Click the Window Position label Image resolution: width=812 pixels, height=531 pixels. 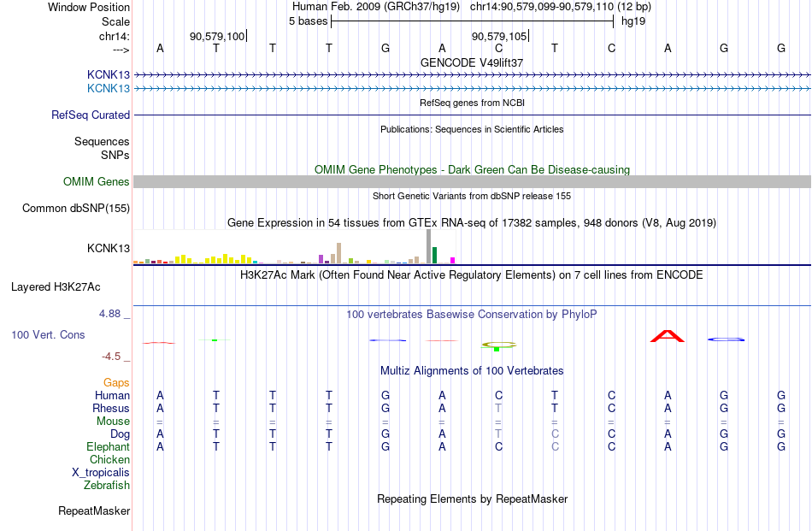pos(89,7)
